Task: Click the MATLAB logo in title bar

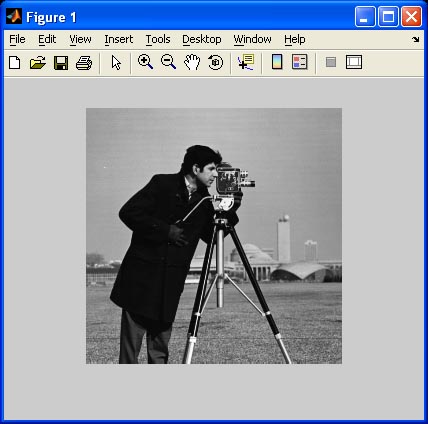Action: pyautogui.click(x=14, y=16)
